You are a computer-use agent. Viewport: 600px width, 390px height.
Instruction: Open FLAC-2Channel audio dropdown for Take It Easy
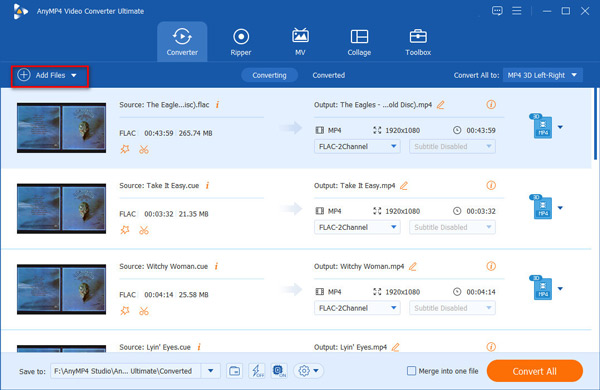tap(357, 227)
